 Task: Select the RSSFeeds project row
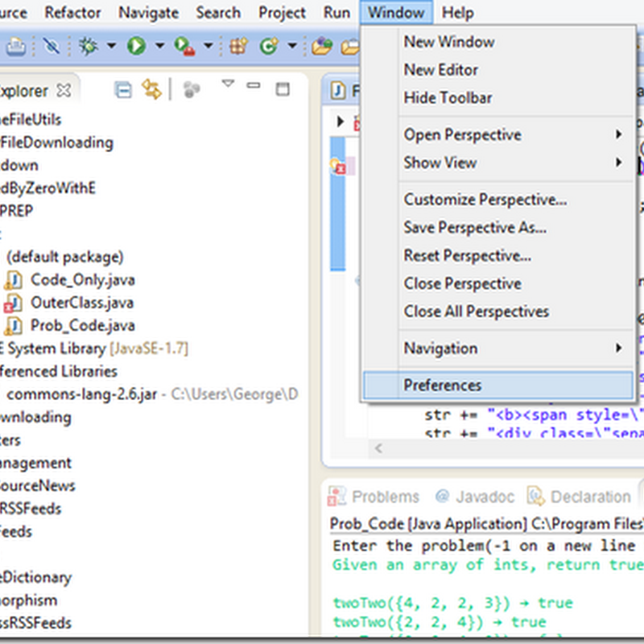31,509
